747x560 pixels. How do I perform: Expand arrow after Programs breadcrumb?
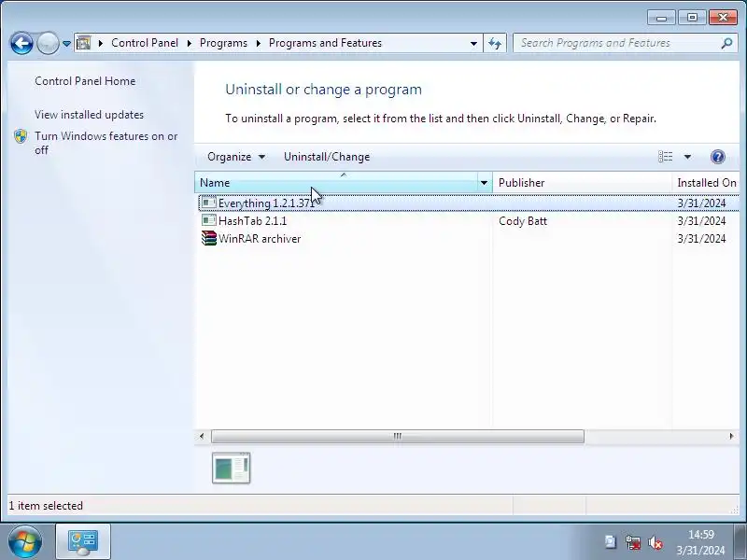point(259,43)
